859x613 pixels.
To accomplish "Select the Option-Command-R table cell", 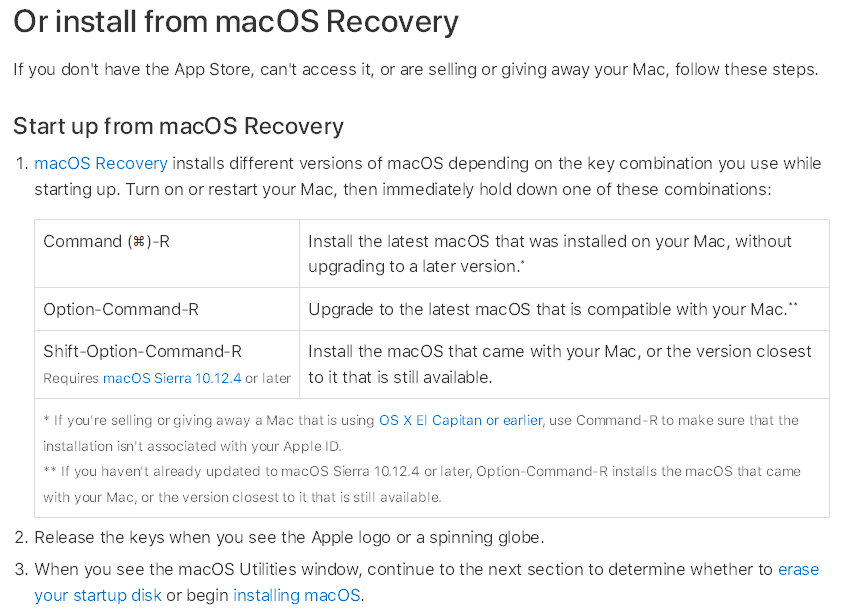I will click(x=167, y=309).
